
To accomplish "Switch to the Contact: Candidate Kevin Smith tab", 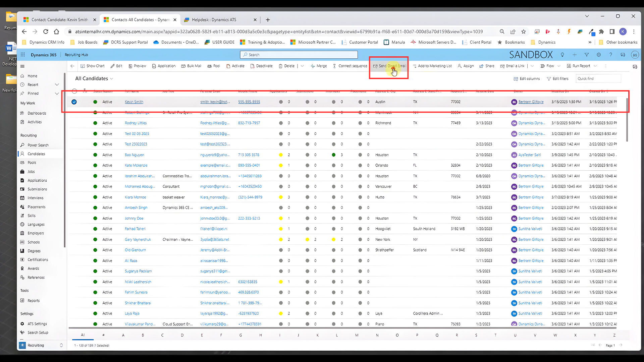I will click(x=60, y=20).
